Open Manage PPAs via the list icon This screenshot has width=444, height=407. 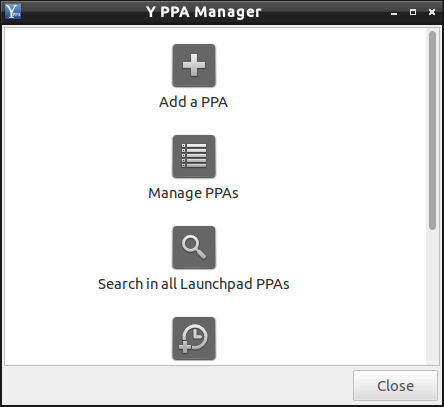click(x=194, y=156)
